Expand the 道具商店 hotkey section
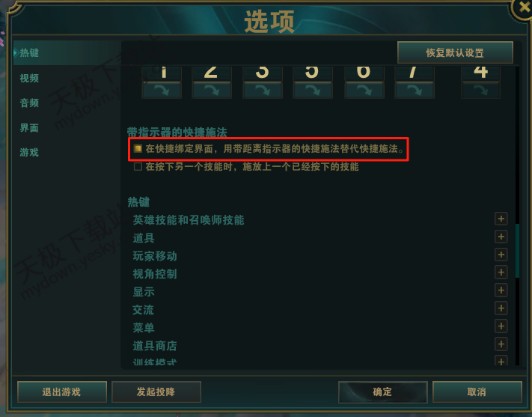 coord(501,344)
